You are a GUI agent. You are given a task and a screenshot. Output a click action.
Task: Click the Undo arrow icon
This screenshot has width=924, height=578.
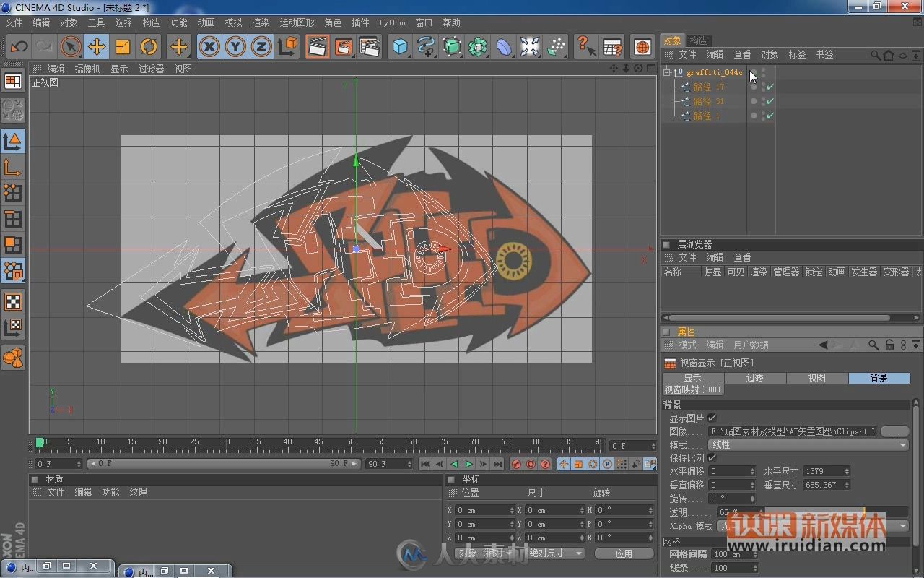coord(19,47)
